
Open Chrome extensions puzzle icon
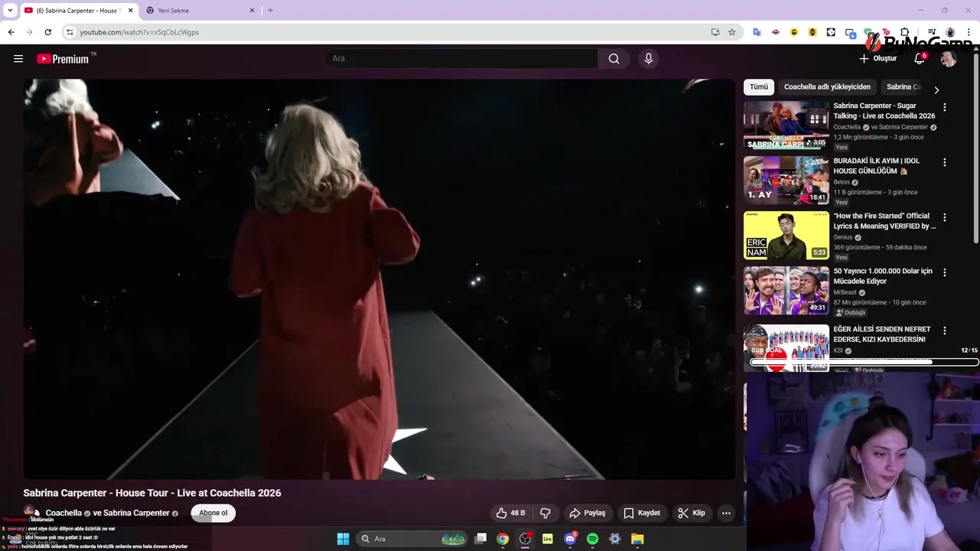(905, 32)
